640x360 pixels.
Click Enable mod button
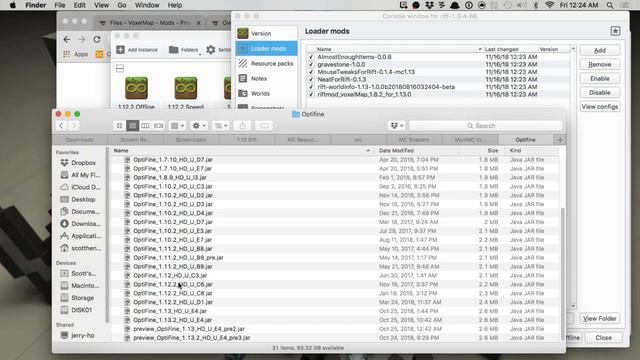coord(600,78)
